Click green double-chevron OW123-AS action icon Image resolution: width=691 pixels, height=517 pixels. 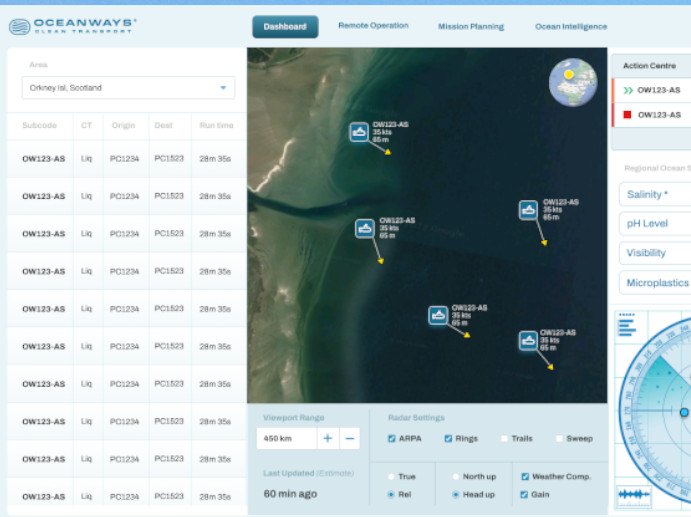click(x=628, y=90)
